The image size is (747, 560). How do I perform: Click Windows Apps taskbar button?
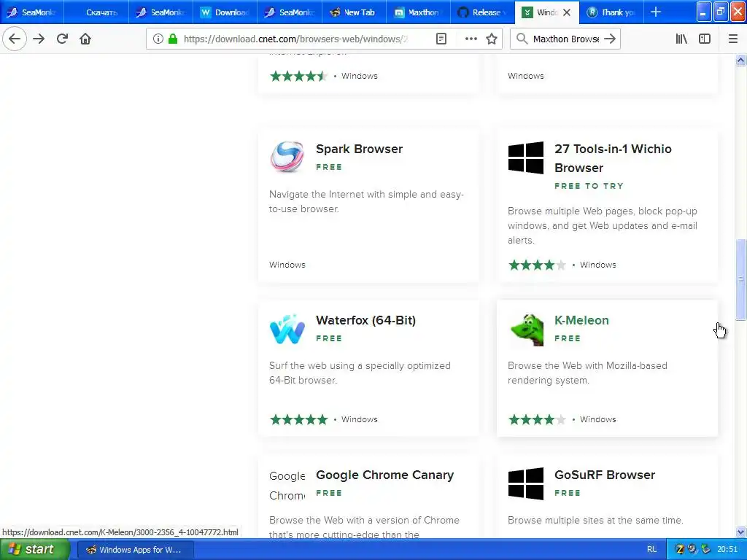tap(134, 550)
